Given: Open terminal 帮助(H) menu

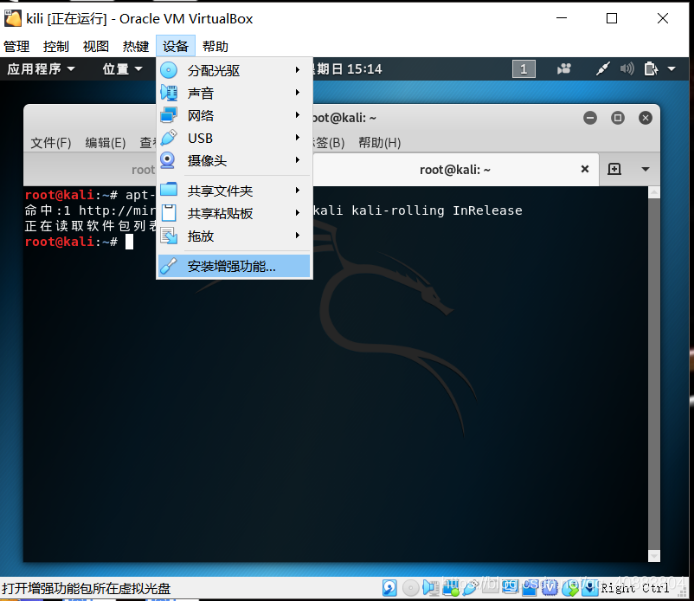Looking at the screenshot, I should (x=379, y=143).
